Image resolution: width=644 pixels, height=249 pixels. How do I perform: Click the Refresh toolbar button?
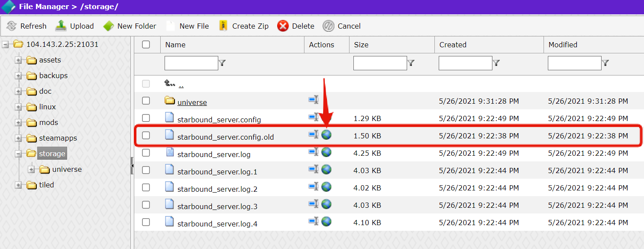pos(26,26)
